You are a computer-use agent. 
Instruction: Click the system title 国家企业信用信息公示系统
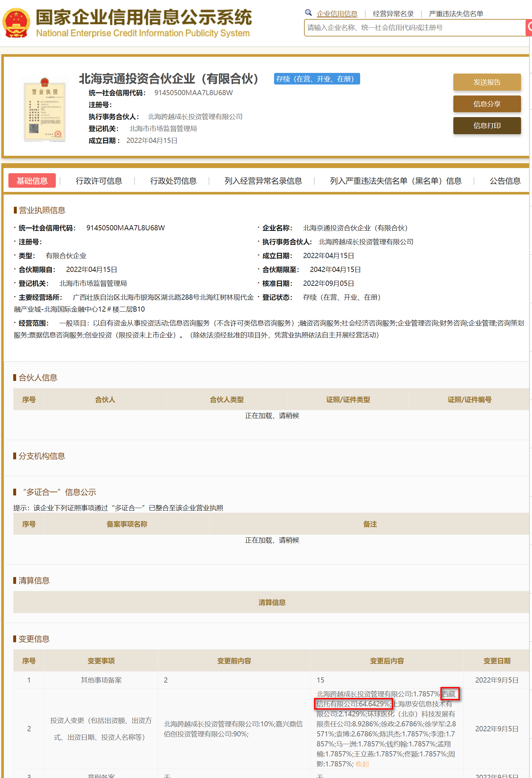pyautogui.click(x=144, y=17)
